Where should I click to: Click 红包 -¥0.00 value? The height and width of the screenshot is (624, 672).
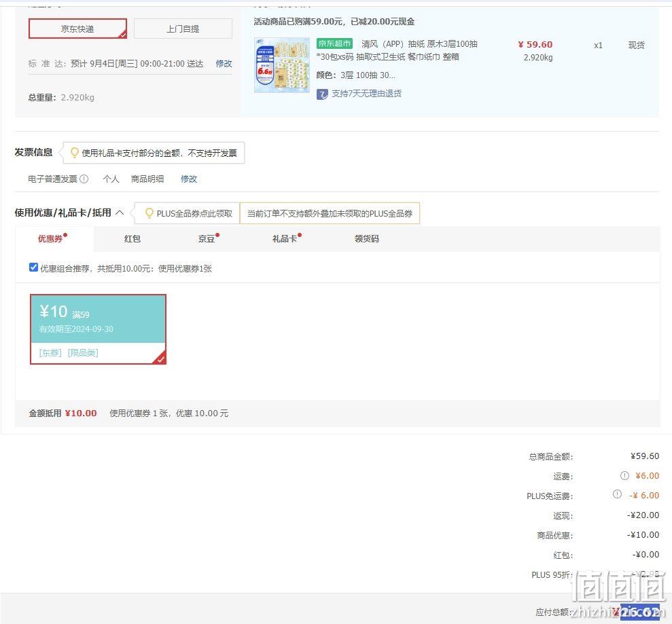tap(646, 555)
